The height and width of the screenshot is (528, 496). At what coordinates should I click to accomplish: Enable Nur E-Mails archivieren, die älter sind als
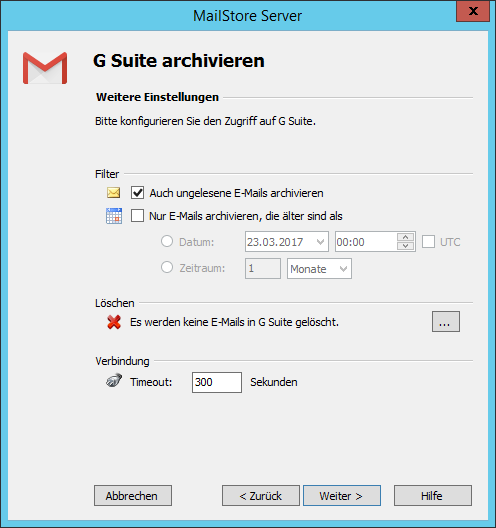coord(137,216)
